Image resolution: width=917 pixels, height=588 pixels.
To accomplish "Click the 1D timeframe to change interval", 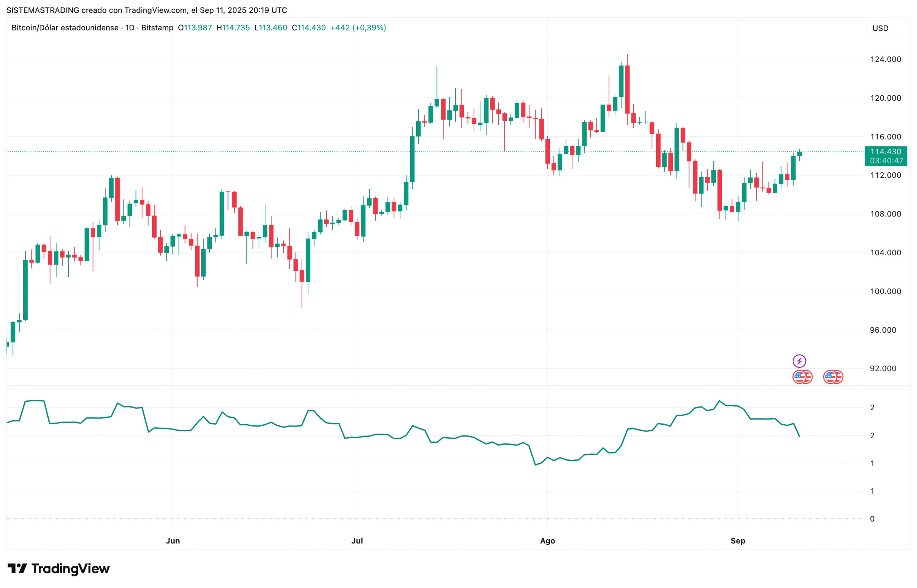I will (129, 28).
